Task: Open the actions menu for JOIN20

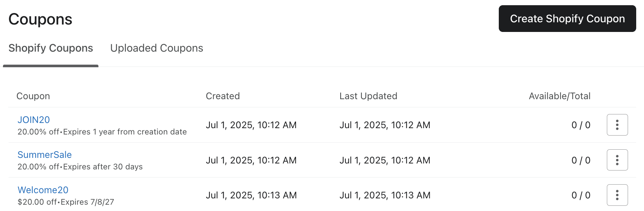Action: 617,125
